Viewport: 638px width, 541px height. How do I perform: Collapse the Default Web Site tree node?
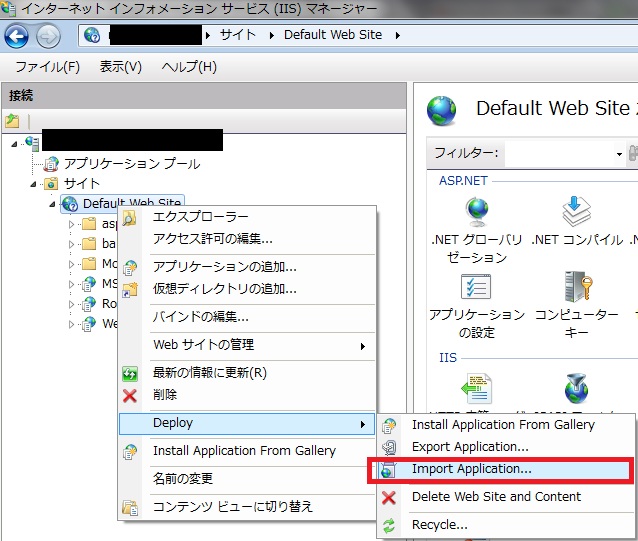[x=52, y=204]
